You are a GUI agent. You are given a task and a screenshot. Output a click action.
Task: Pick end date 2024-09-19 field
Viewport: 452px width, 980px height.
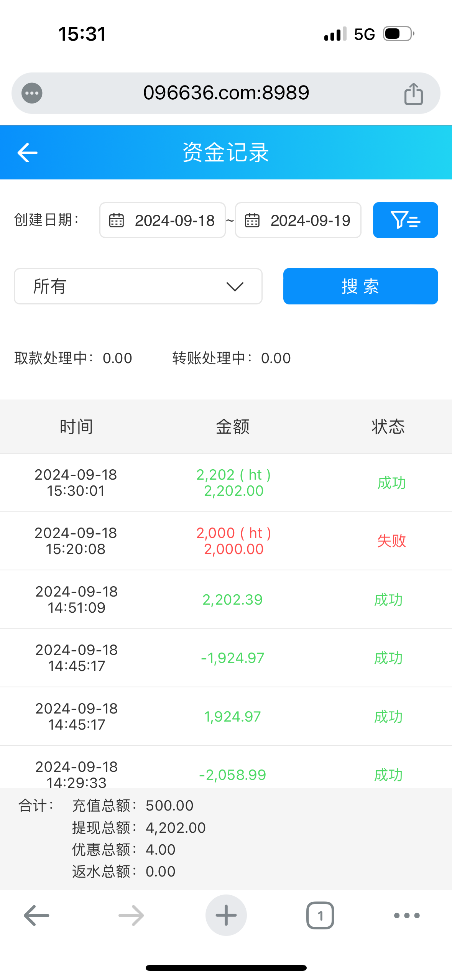tap(310, 220)
